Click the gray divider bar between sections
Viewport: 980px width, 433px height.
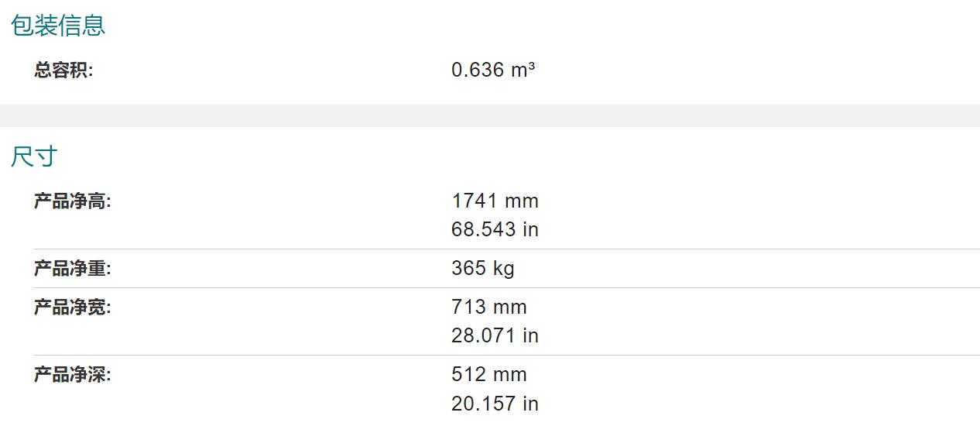click(x=490, y=115)
